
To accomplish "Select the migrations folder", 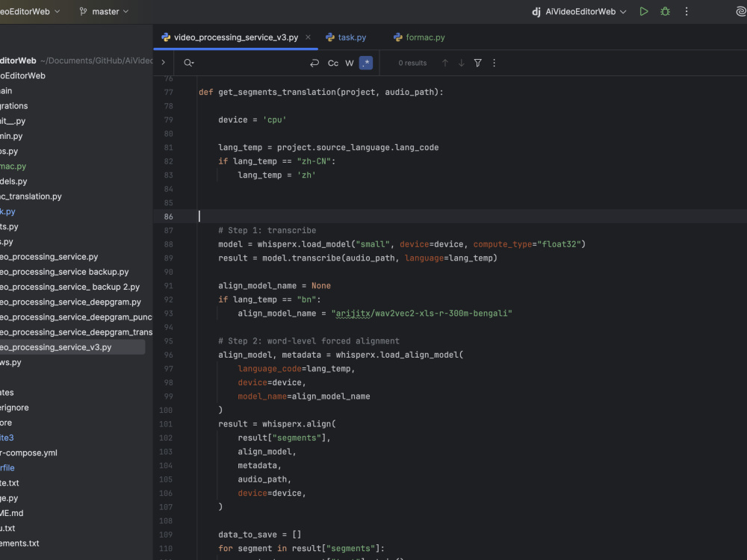I will coord(13,106).
